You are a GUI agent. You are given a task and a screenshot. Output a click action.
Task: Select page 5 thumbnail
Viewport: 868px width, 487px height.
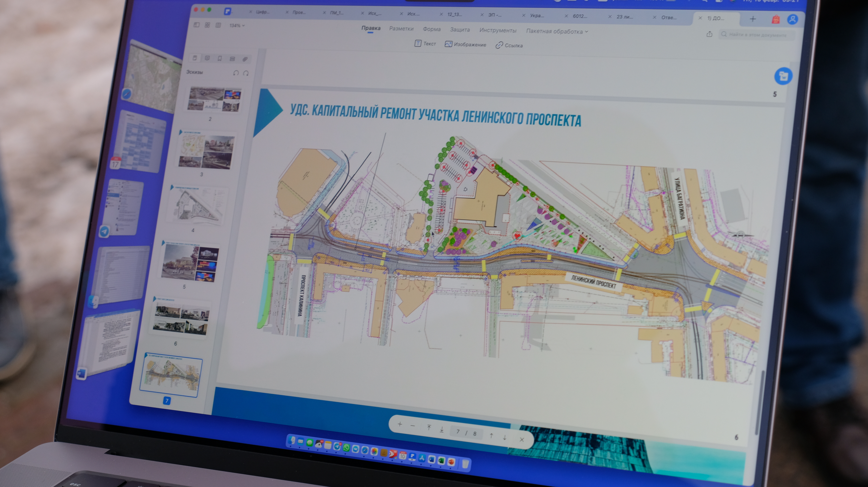191,263
